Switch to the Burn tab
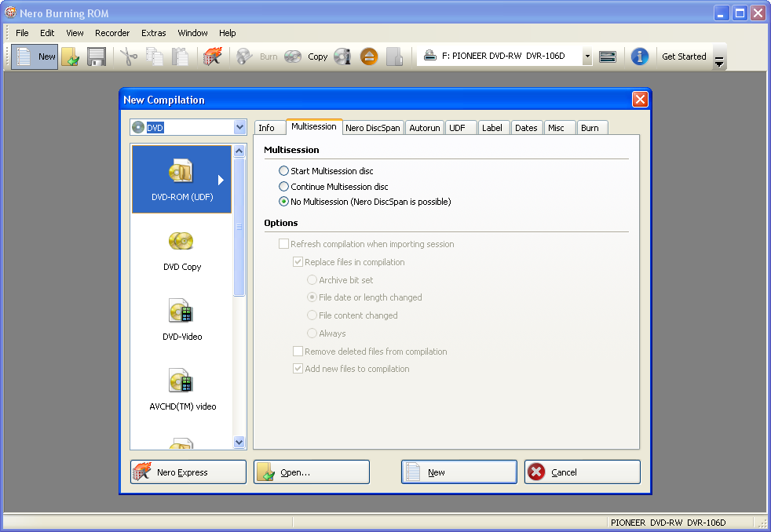The height and width of the screenshot is (532, 771). tap(593, 128)
